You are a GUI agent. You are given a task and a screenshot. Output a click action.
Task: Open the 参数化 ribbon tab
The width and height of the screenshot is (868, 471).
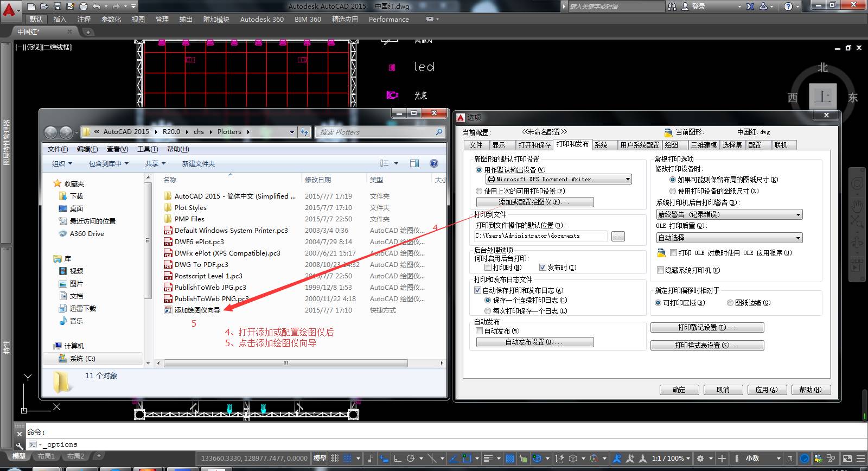point(111,19)
